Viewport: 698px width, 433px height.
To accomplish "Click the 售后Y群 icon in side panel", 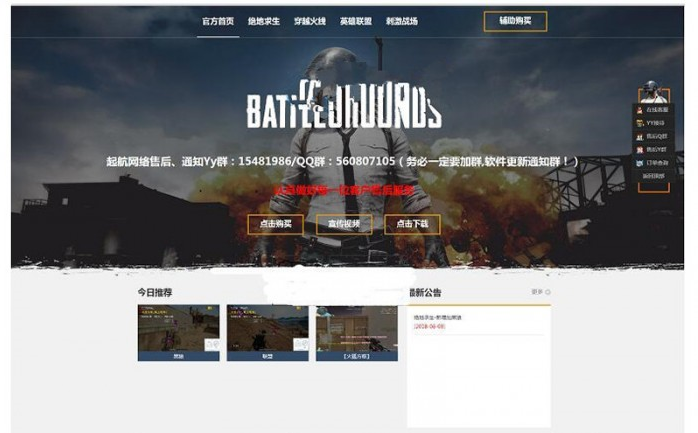I will pos(640,150).
